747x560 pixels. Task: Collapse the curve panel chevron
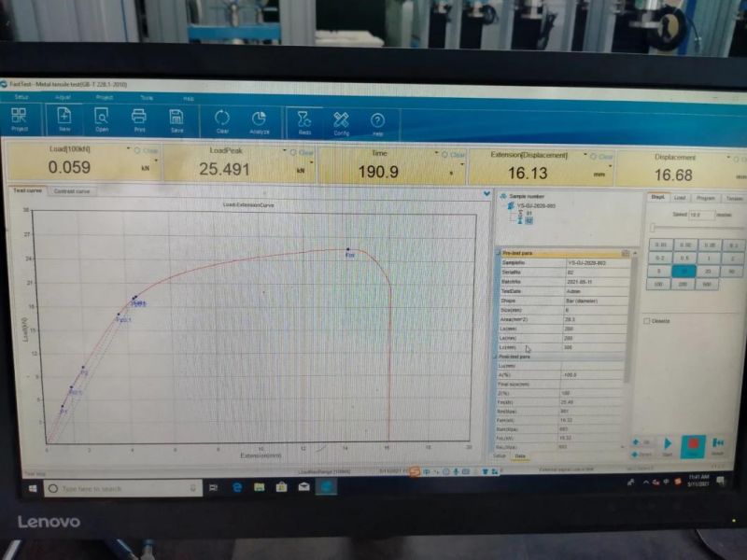(486, 193)
